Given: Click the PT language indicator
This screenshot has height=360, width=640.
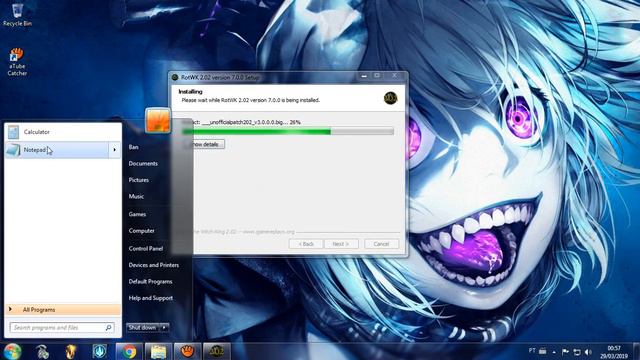Looking at the screenshot, I should pos(532,351).
